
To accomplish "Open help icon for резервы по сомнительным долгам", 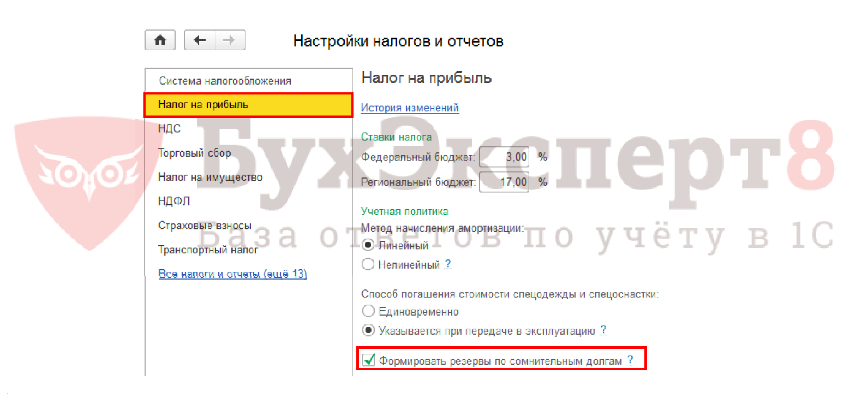I will 630,360.
